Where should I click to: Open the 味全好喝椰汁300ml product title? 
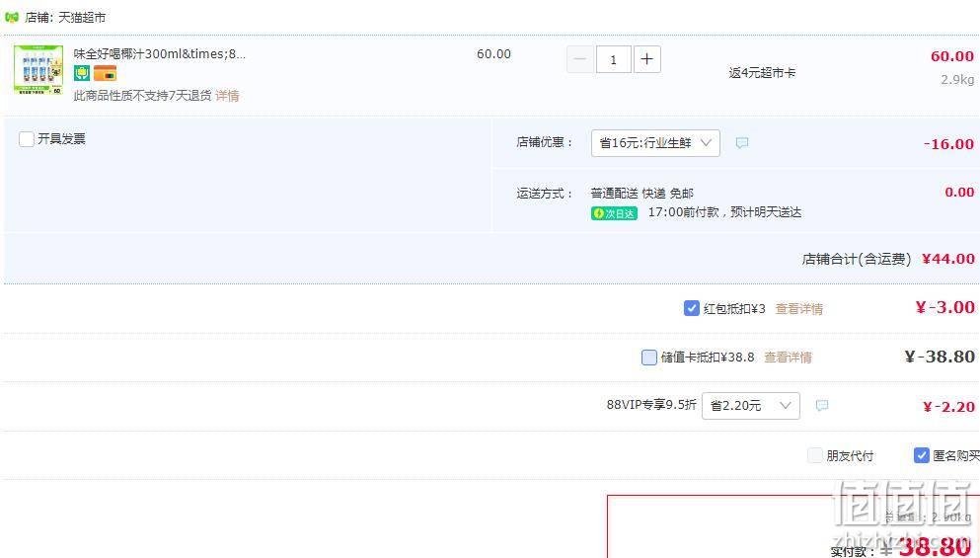(x=159, y=53)
